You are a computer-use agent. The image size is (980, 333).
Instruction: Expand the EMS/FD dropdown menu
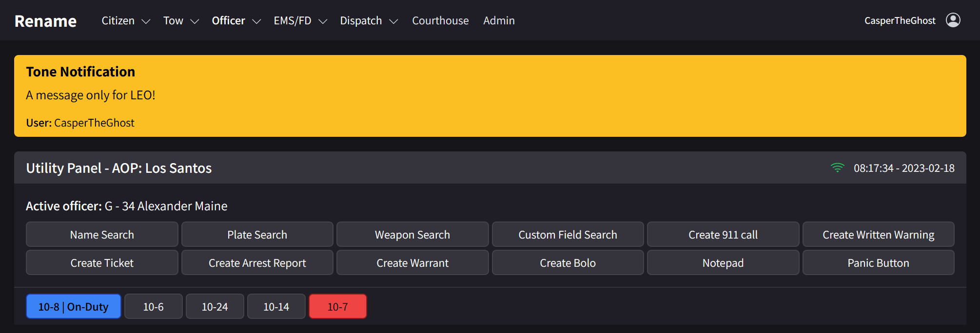(300, 21)
